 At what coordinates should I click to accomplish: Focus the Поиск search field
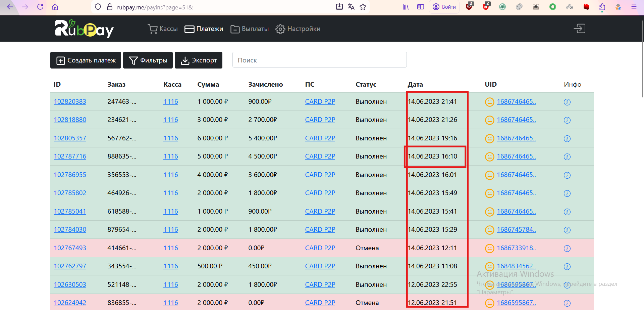(319, 60)
